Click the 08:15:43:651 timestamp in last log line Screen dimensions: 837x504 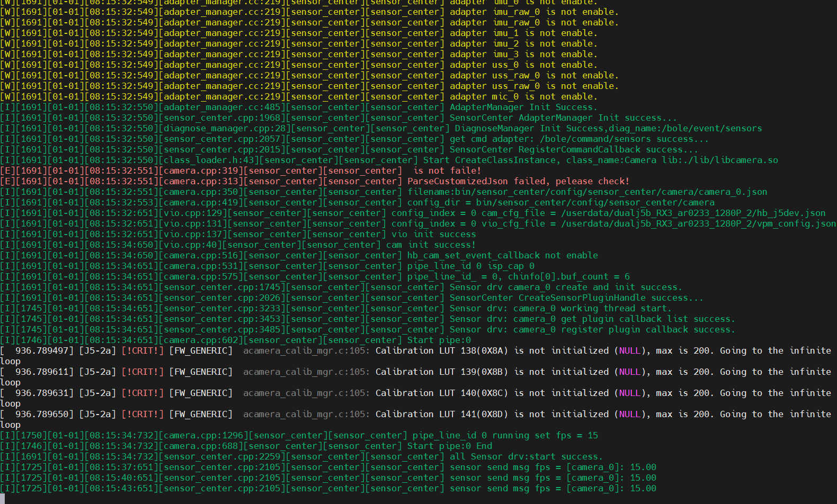(121, 488)
